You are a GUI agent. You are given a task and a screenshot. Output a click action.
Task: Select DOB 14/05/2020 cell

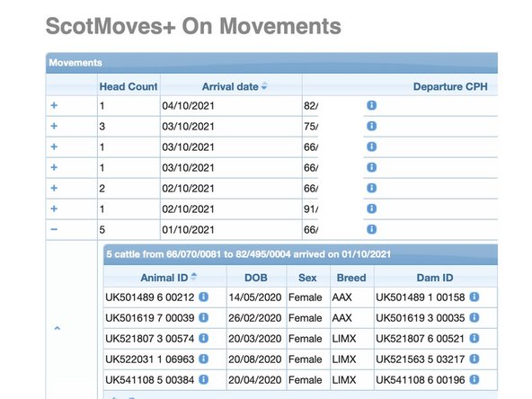pos(256,297)
